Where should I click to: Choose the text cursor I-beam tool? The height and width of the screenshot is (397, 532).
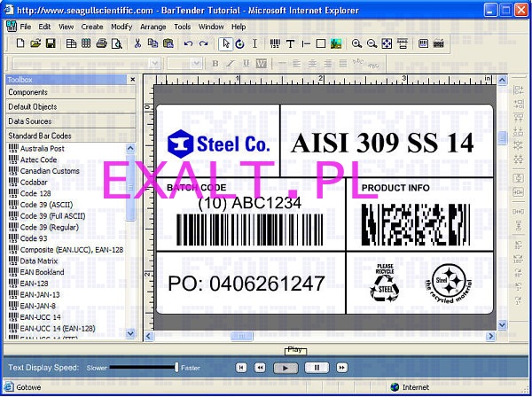[x=254, y=43]
